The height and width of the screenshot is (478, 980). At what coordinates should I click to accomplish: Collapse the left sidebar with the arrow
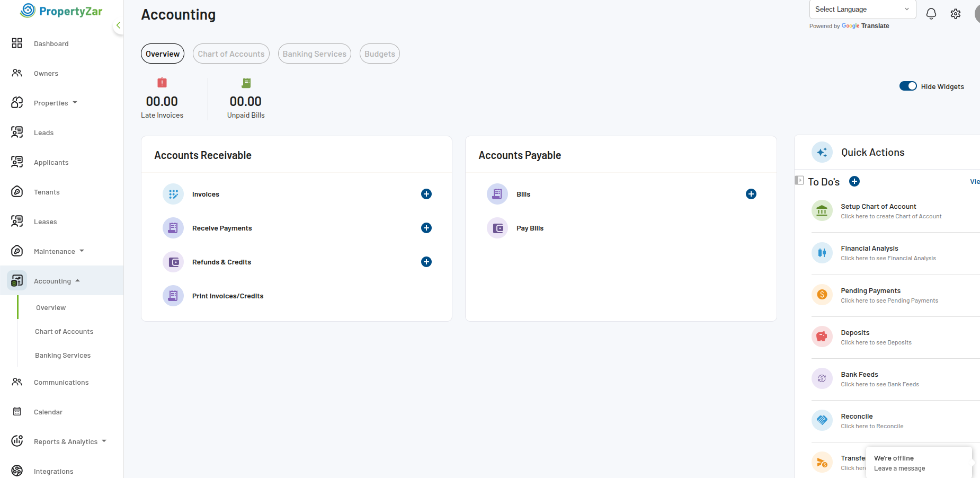pyautogui.click(x=118, y=25)
